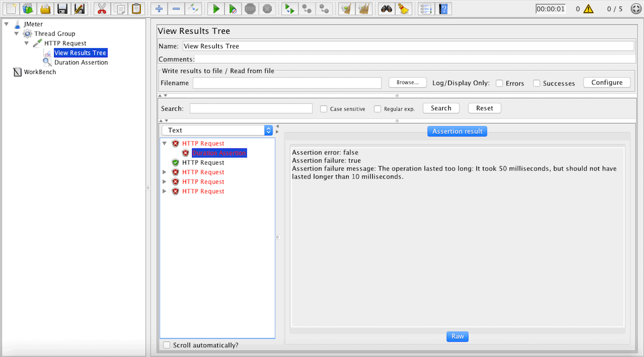The height and width of the screenshot is (357, 644).
Task: Select the Raw tab
Action: click(x=457, y=336)
